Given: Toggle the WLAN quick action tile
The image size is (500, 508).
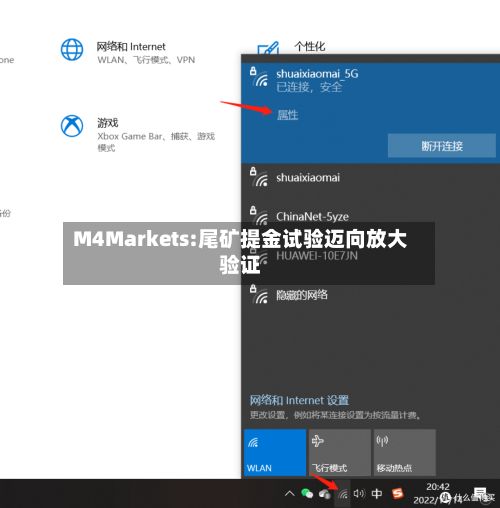Looking at the screenshot, I should 275,452.
